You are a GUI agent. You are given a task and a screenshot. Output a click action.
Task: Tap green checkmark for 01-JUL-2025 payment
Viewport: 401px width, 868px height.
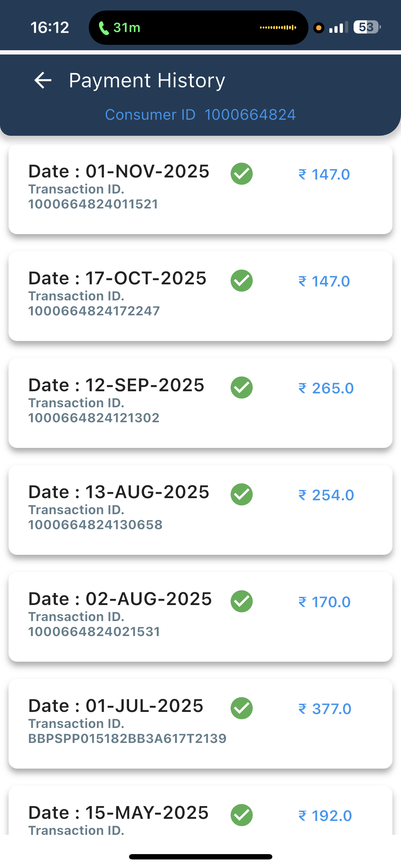point(242,708)
